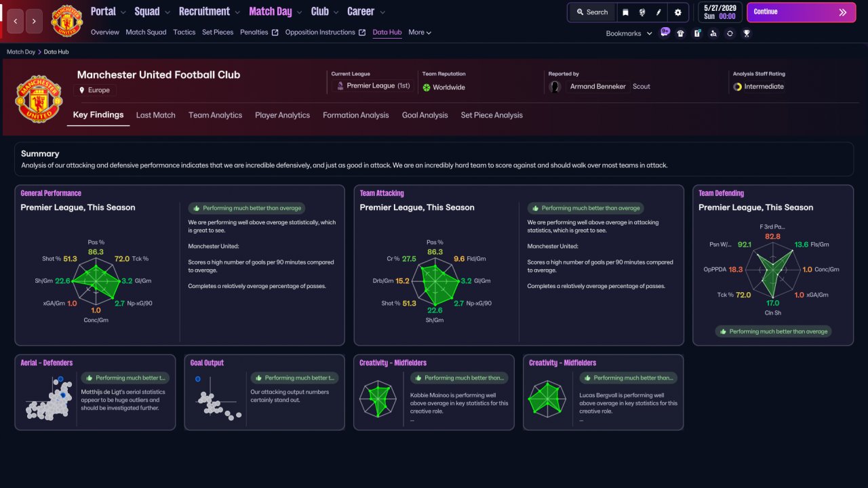Open the Player Analytics tab
Viewport: 868px width, 488px height.
pyautogui.click(x=283, y=115)
